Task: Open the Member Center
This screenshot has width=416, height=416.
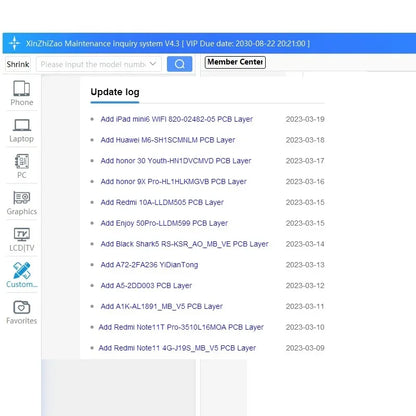Action: (235, 62)
